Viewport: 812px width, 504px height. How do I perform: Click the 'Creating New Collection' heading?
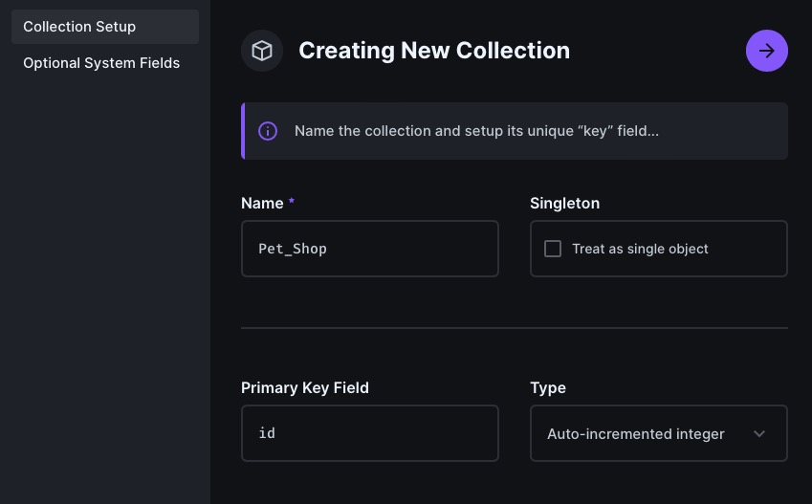[x=434, y=51]
